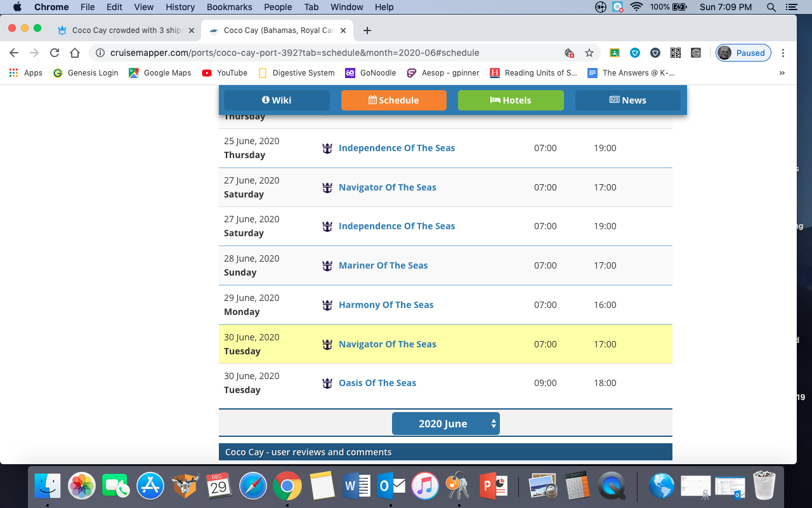Open Oasis Of The Seas link

[377, 383]
